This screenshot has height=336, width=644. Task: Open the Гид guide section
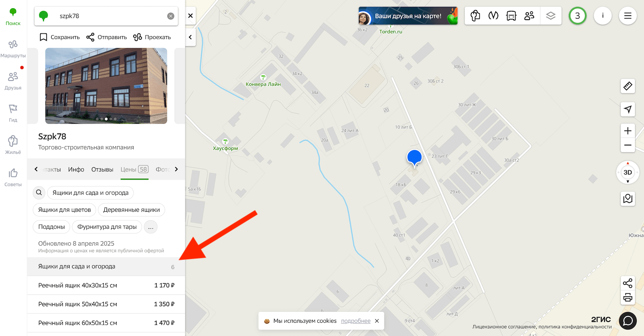click(x=13, y=113)
